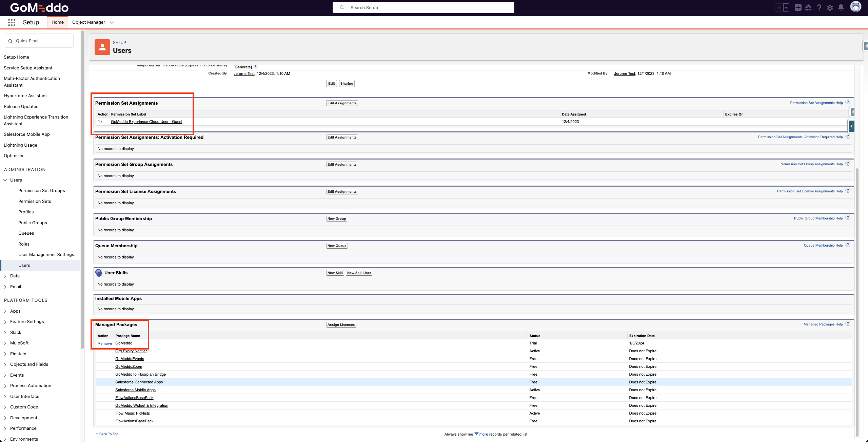The width and height of the screenshot is (868, 442).
Task: Open the favorites list dropdown arrow
Action: (786, 7)
